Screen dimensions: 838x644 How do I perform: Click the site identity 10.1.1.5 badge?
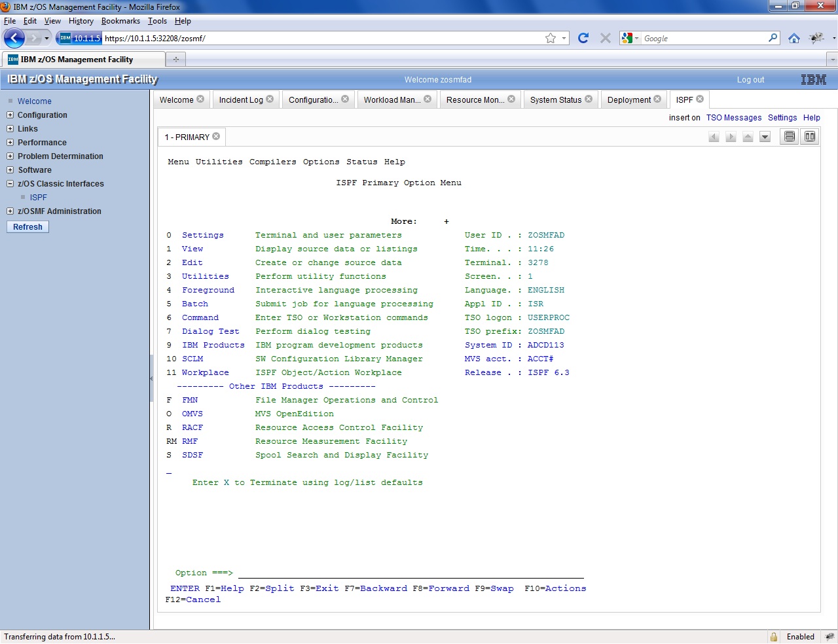(x=80, y=38)
